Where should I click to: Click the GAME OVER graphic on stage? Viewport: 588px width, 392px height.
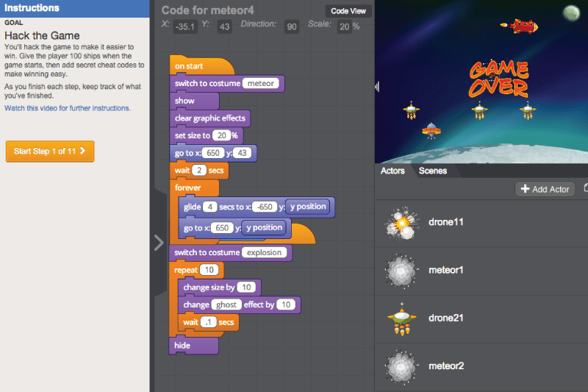tap(498, 79)
